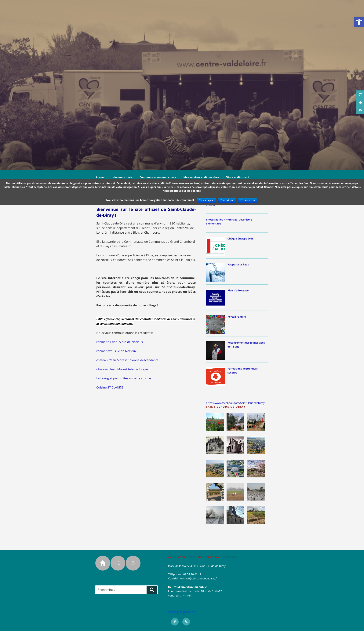This screenshot has height=631, width=364.
Task: Click the Tout refuser cookie button
Action: pyautogui.click(x=227, y=200)
